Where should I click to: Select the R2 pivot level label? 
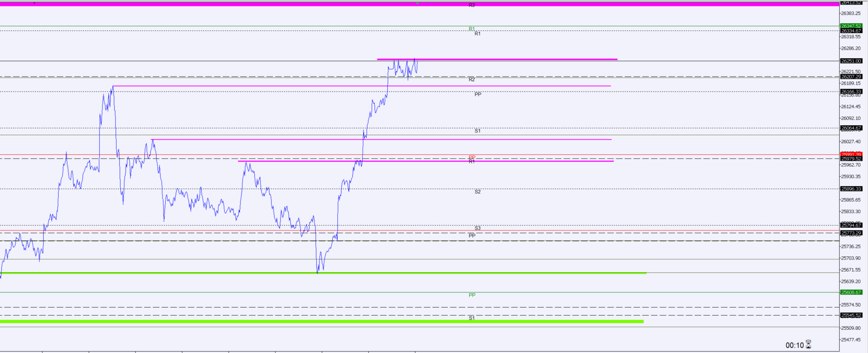click(472, 79)
